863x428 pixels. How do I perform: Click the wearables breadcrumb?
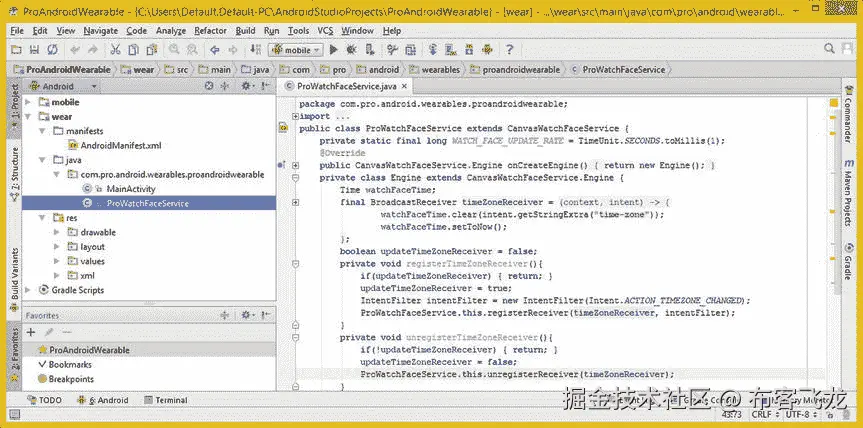[x=434, y=70]
